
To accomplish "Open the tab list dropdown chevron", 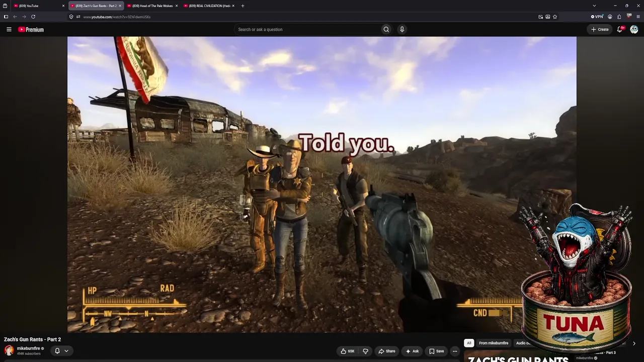I will [594, 6].
